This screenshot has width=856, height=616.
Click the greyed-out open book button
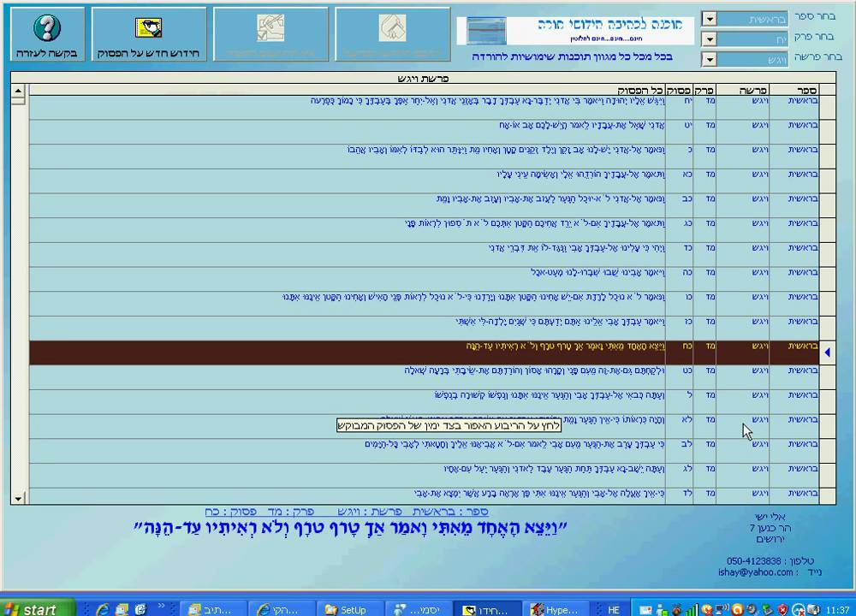(x=393, y=34)
